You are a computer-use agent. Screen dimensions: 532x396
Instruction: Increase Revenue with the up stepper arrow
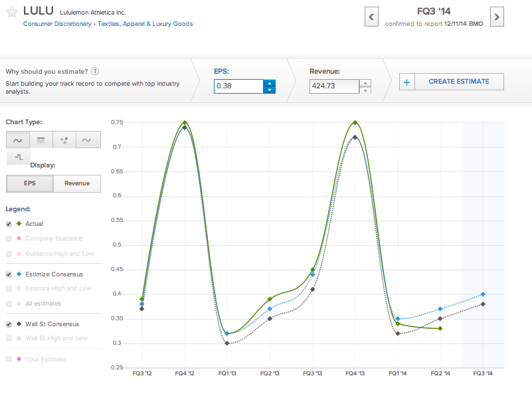coord(365,83)
